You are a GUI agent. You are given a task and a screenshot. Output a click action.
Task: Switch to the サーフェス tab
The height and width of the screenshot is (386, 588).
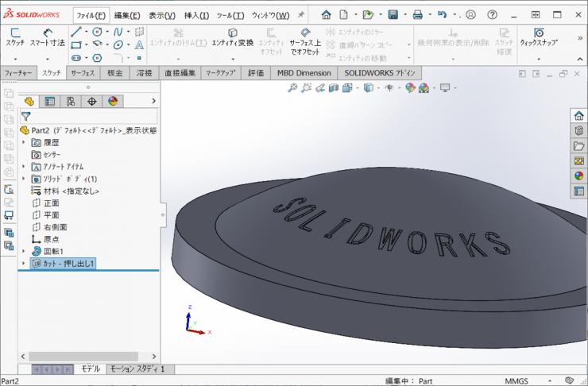[x=83, y=73]
